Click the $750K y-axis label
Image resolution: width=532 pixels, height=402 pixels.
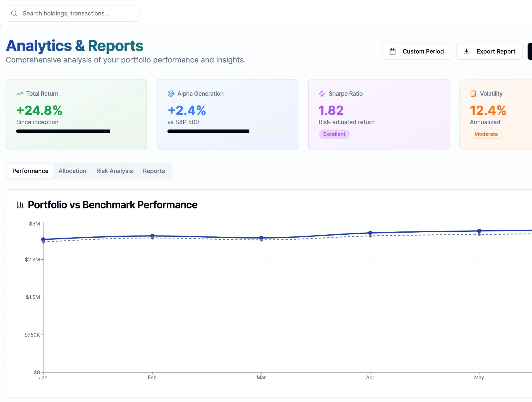coord(32,335)
